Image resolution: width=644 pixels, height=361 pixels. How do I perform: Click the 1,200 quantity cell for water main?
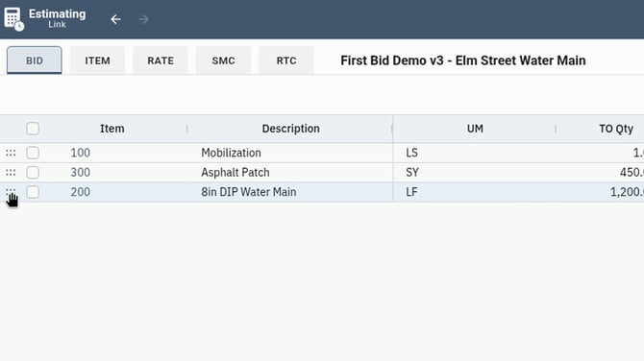click(627, 192)
